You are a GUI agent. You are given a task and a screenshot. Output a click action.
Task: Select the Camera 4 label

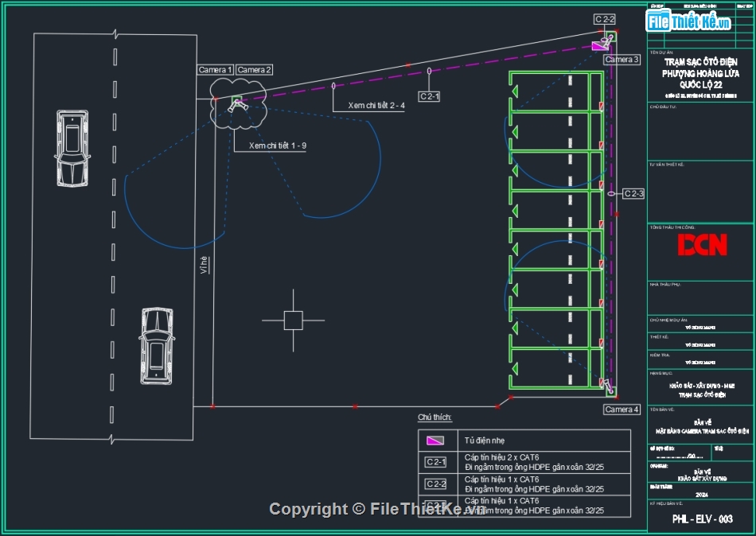[x=622, y=410]
